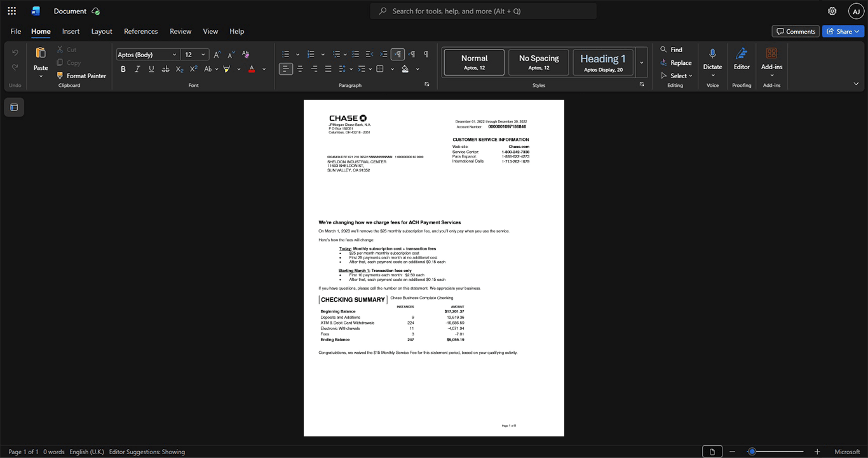The image size is (868, 458).
Task: Decrease the paragraph indent
Action: [x=370, y=54]
